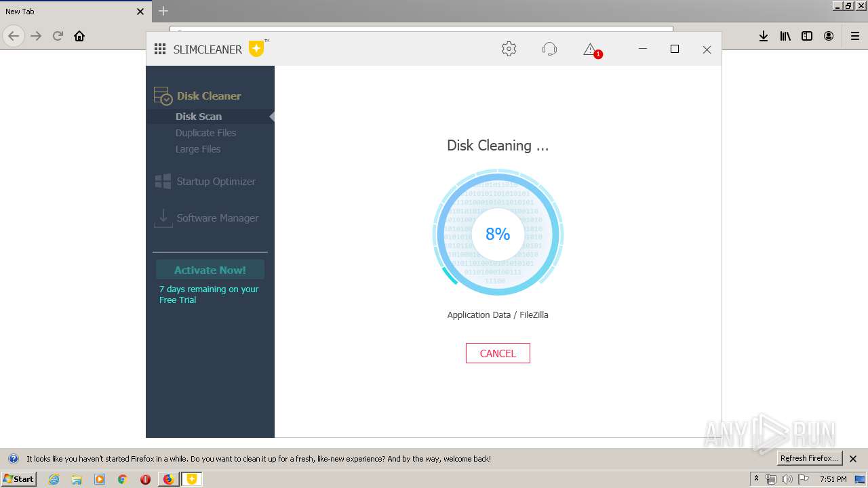The height and width of the screenshot is (488, 868).
Task: Go forward in Firefox
Action: pos(36,36)
